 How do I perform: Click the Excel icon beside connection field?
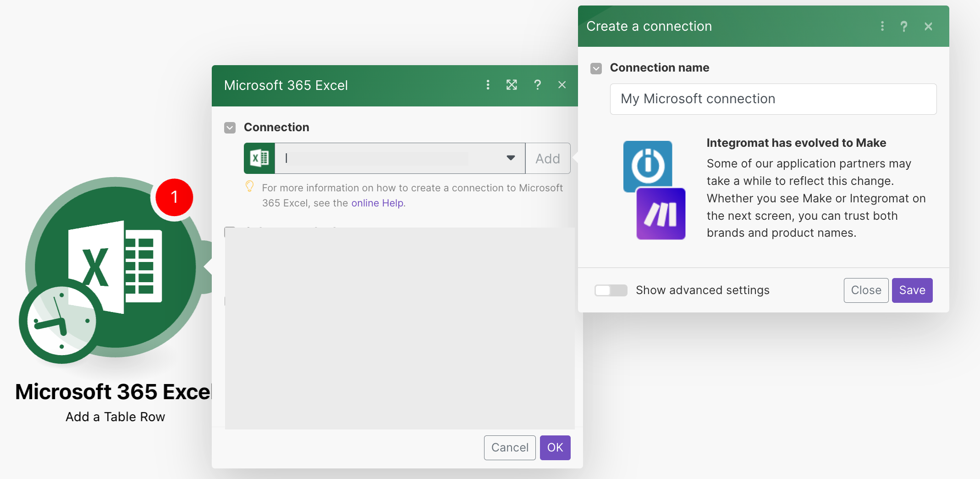[259, 158]
